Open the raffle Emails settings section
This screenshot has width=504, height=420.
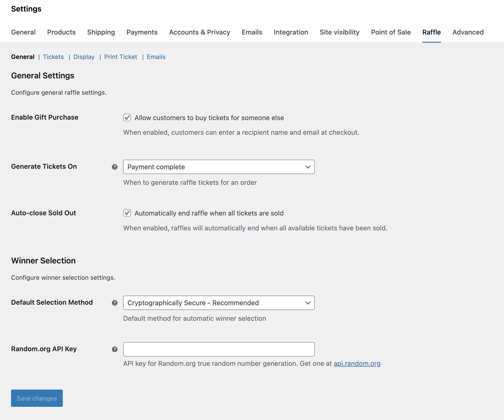(156, 57)
